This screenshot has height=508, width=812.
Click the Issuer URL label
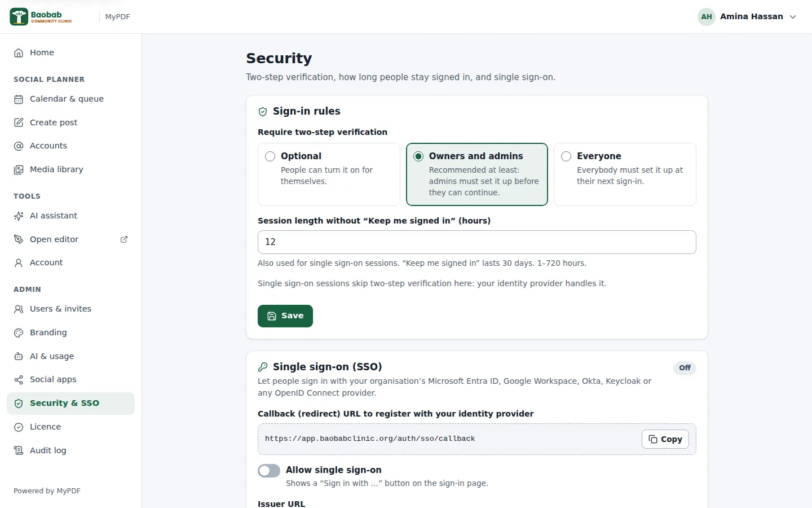click(281, 503)
